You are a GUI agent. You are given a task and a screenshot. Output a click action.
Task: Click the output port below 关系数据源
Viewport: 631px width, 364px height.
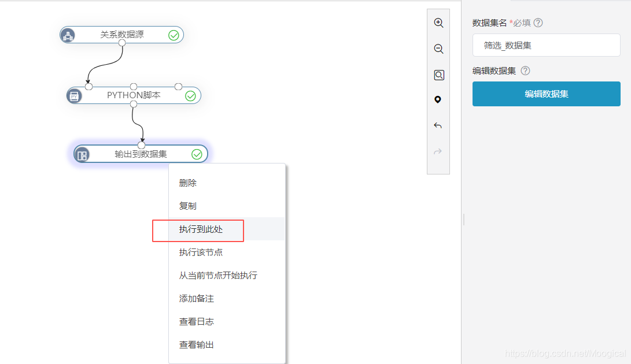click(122, 43)
